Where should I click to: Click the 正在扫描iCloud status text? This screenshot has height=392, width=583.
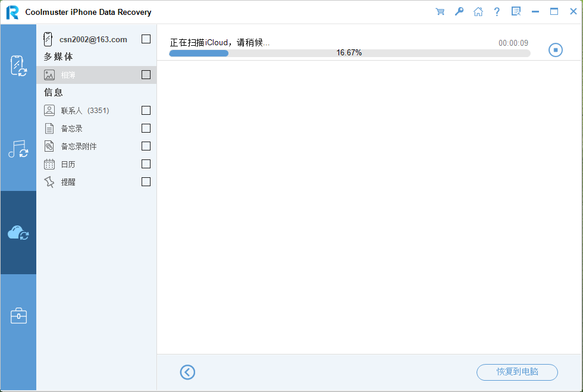[220, 42]
